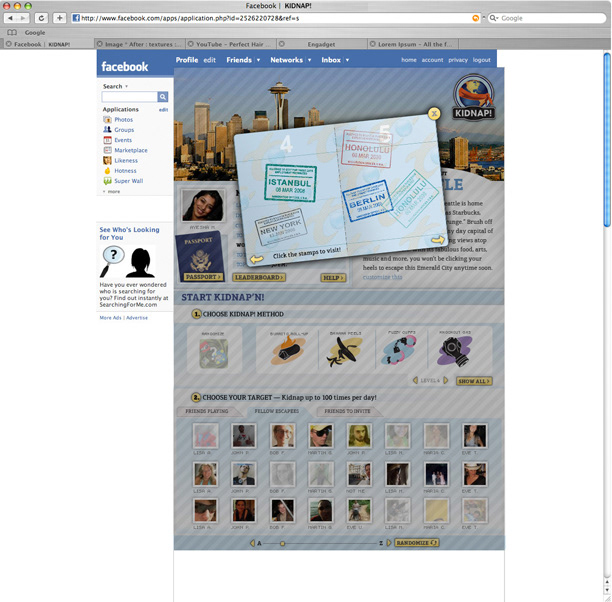Screen dimensions: 612x602
Task: Open the Photos application icon
Action: (x=107, y=119)
